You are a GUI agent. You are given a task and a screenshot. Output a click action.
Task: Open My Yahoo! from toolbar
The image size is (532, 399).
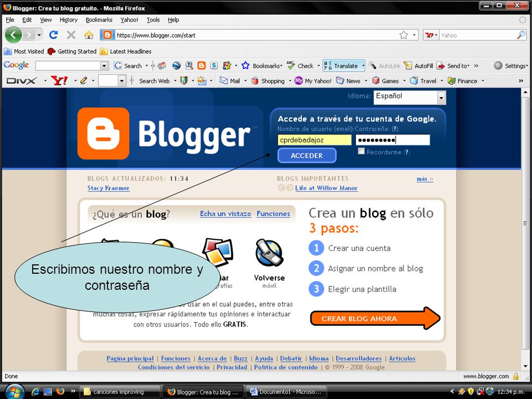(313, 81)
